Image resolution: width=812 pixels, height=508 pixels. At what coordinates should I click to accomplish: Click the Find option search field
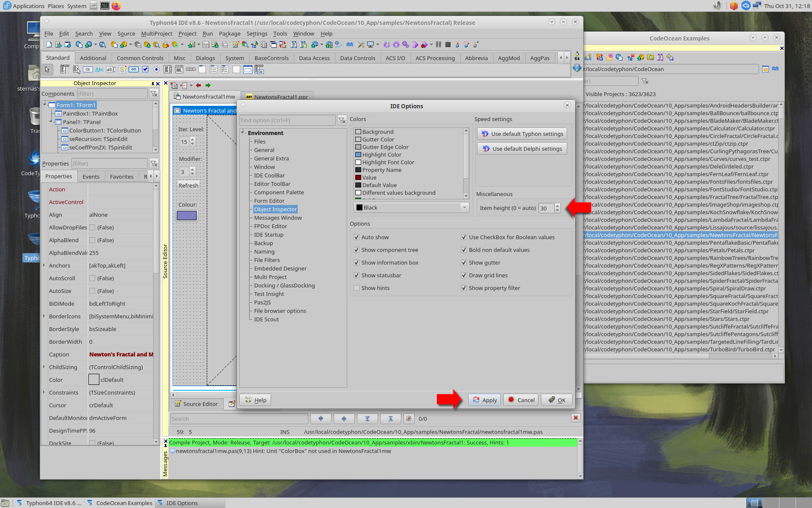coord(287,121)
